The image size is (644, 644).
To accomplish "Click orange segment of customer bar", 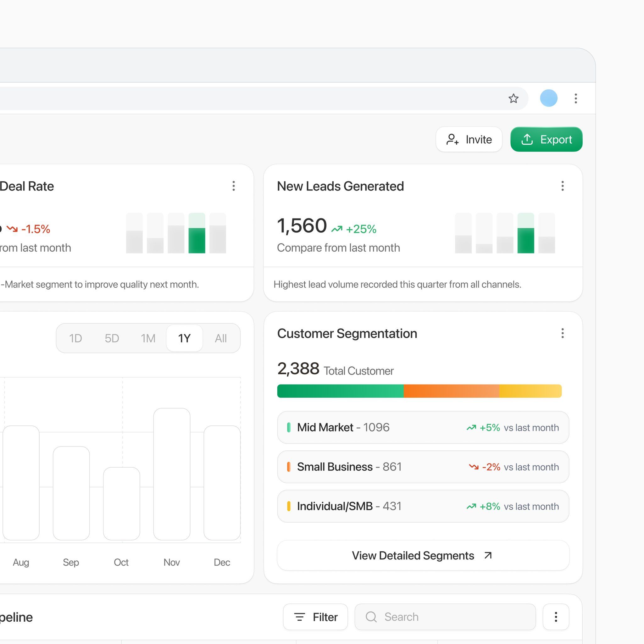I will click(451, 391).
